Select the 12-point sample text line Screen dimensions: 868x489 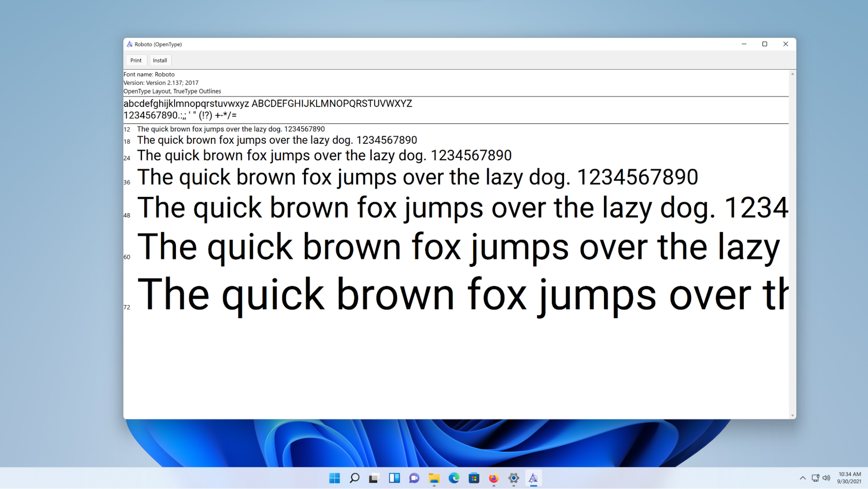click(x=231, y=129)
